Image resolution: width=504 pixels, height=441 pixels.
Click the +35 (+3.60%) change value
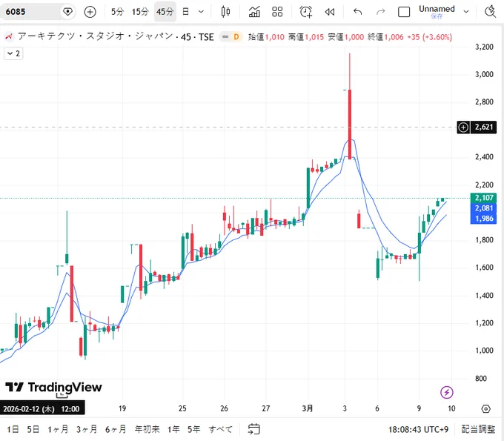click(429, 37)
